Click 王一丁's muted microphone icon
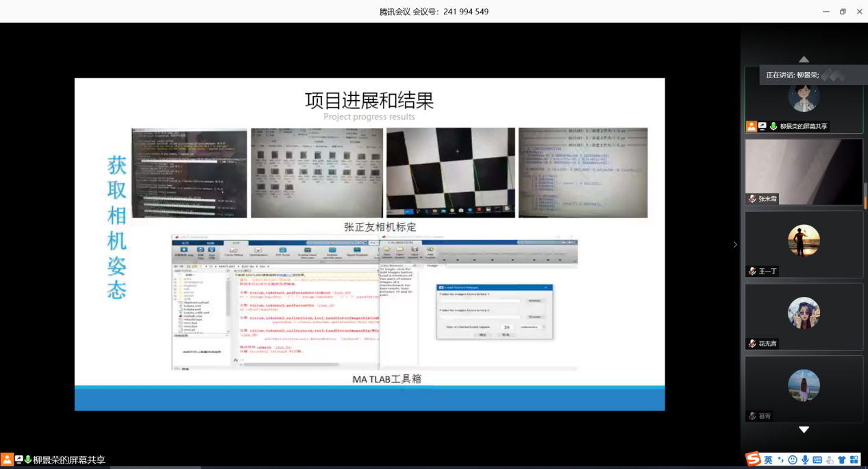Viewport: 868px width, 469px height. 752,272
